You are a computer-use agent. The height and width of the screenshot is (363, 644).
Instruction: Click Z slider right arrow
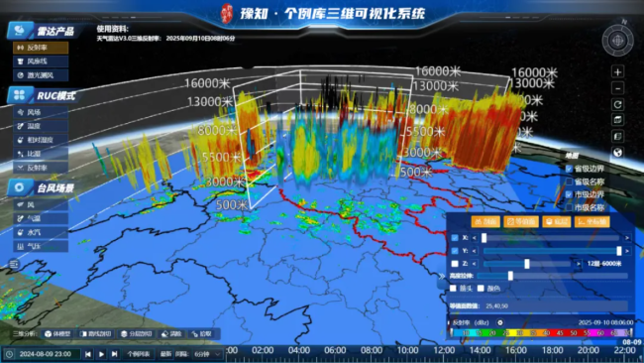[x=579, y=264]
